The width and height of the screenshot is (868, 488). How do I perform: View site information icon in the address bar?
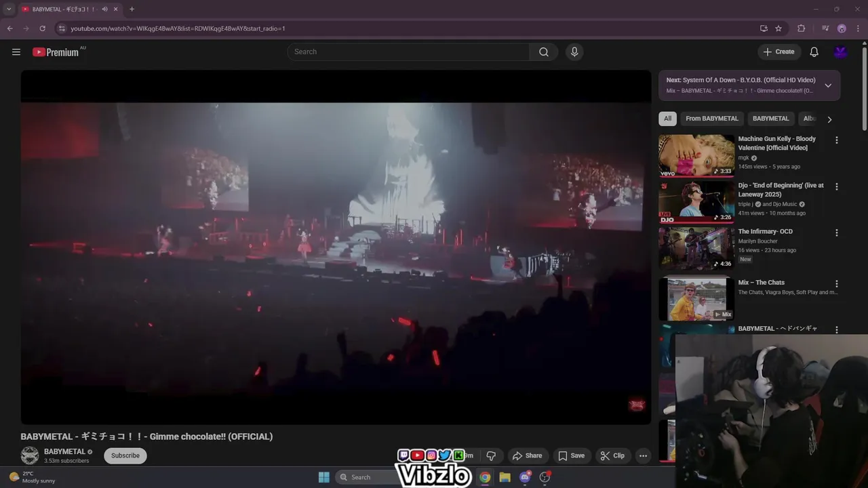click(62, 28)
